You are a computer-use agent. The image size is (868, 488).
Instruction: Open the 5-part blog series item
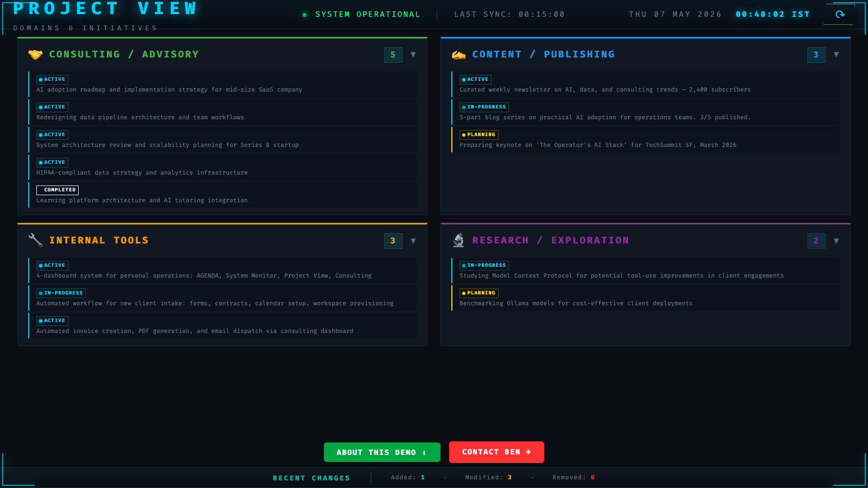tap(646, 112)
